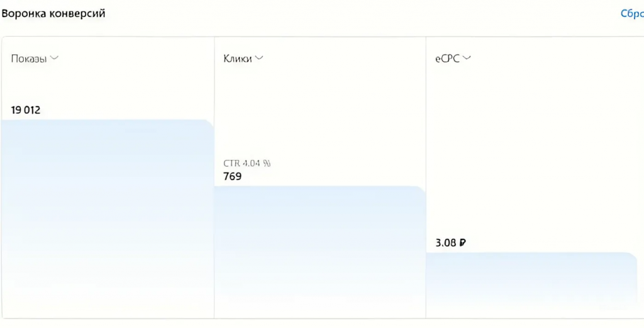Click the 3.08 ₽ eCPC value
Screen dimensions: 644x328
(x=450, y=242)
